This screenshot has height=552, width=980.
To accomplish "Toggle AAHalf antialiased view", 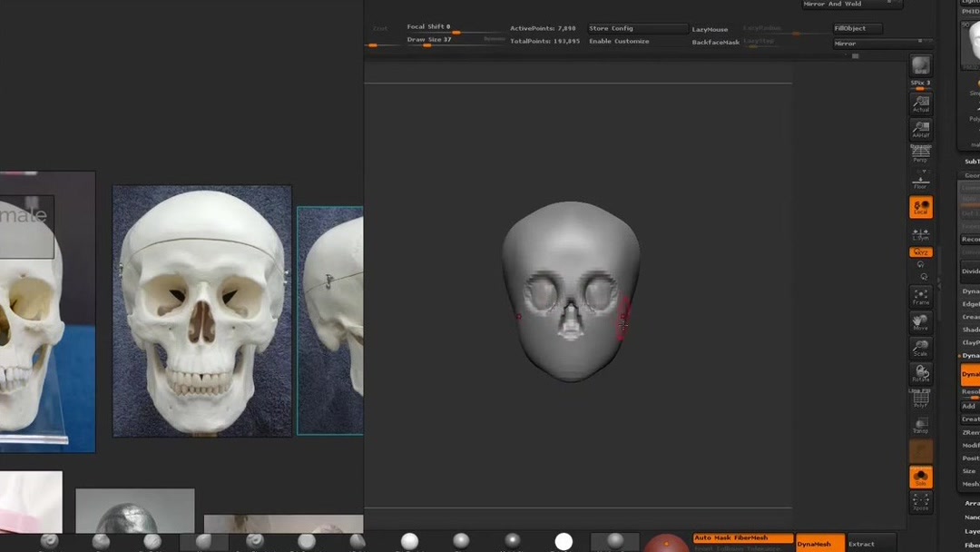I will pyautogui.click(x=921, y=126).
